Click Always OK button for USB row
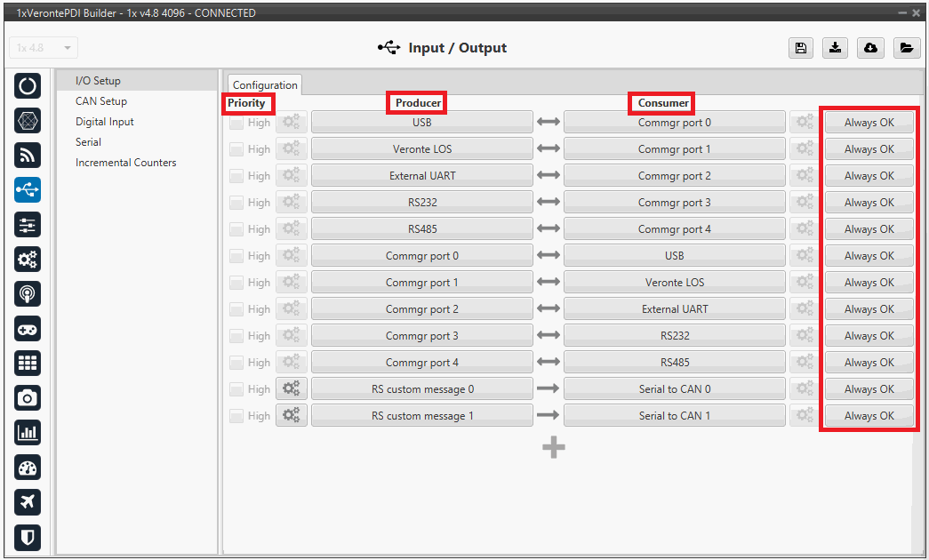 [x=869, y=123]
